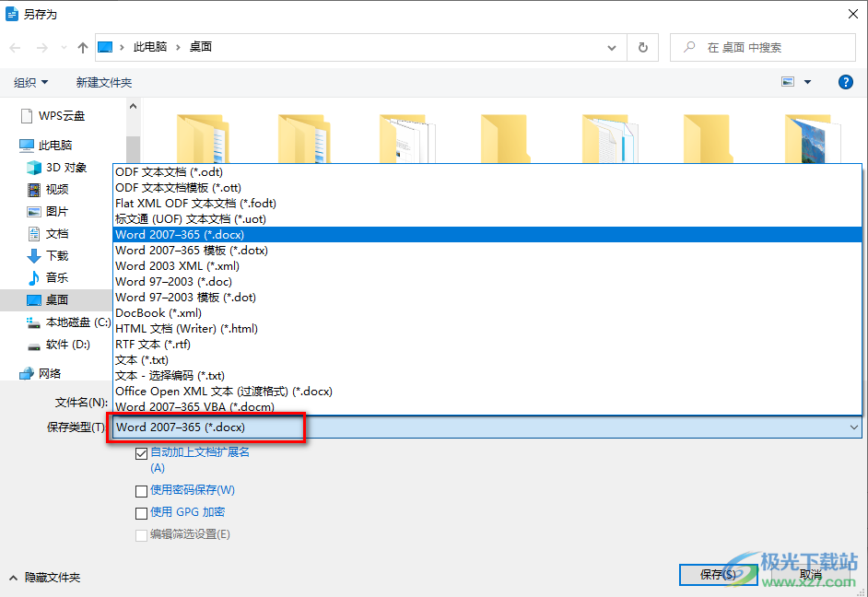Click the 保存 button
868x597 pixels.
coord(718,573)
